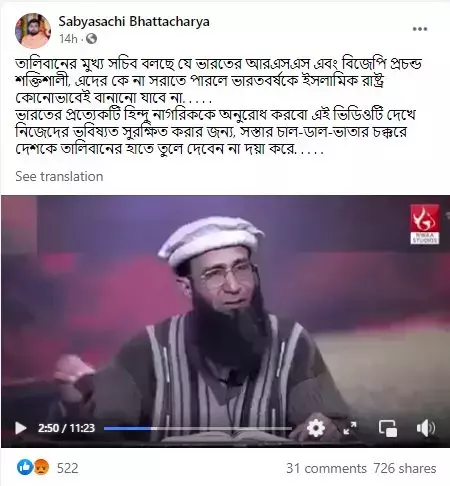
Task: Play the video
Action: pyautogui.click(x=21, y=428)
